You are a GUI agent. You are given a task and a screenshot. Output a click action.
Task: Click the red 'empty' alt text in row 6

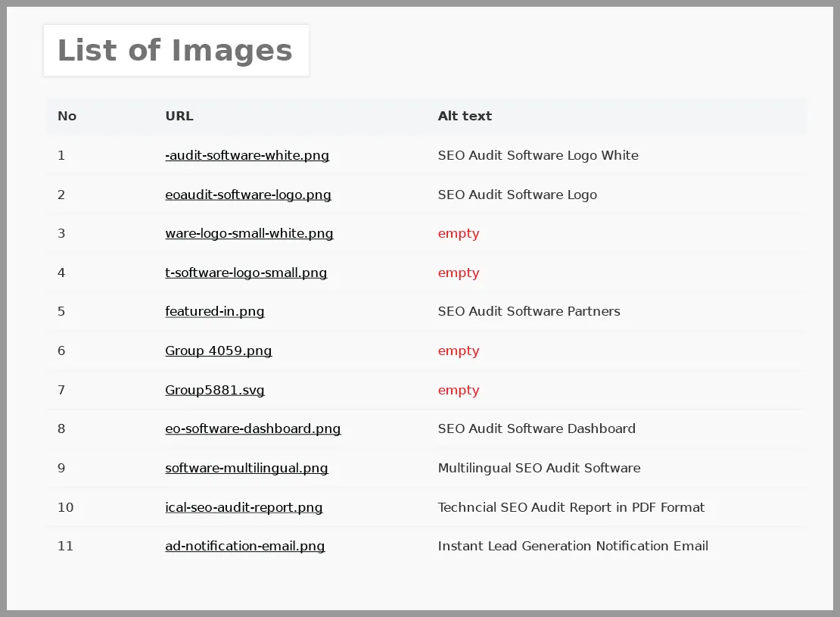point(459,351)
